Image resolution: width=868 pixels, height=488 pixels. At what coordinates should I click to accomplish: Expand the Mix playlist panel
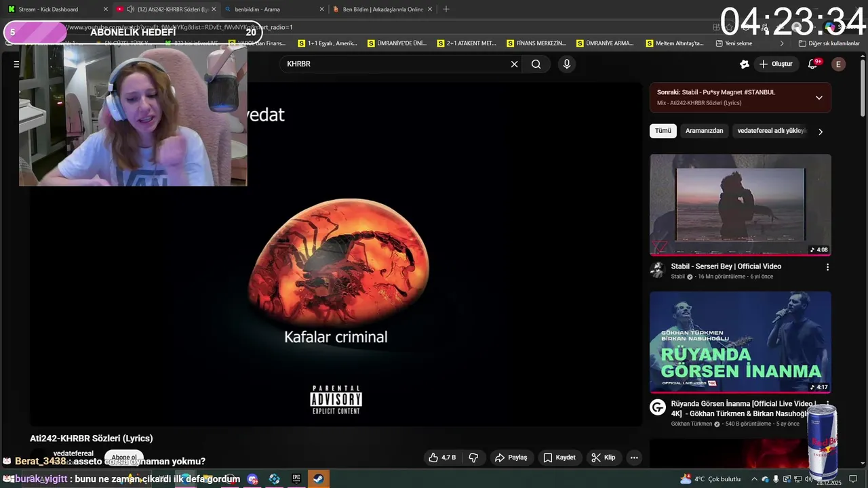[818, 98]
